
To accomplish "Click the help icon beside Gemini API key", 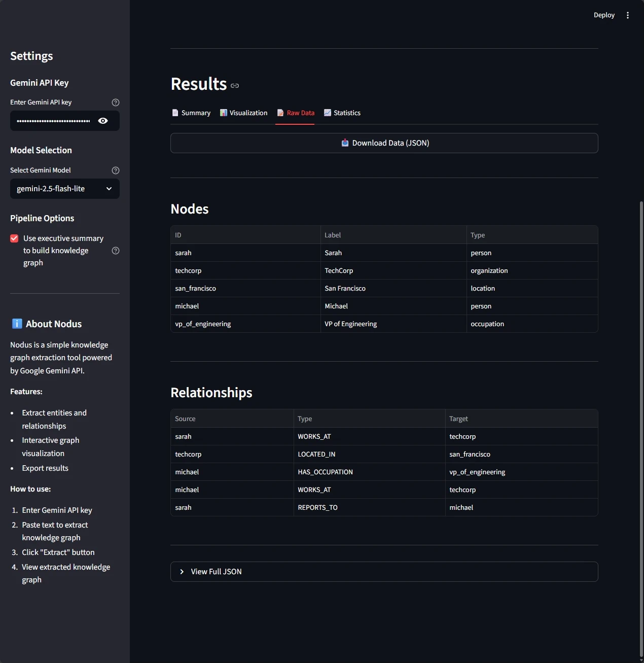I will [x=115, y=102].
